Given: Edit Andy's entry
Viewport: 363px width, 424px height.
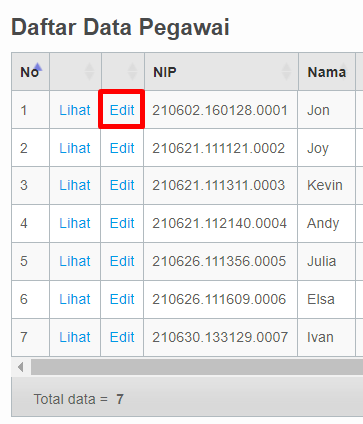Looking at the screenshot, I should coord(122,223).
